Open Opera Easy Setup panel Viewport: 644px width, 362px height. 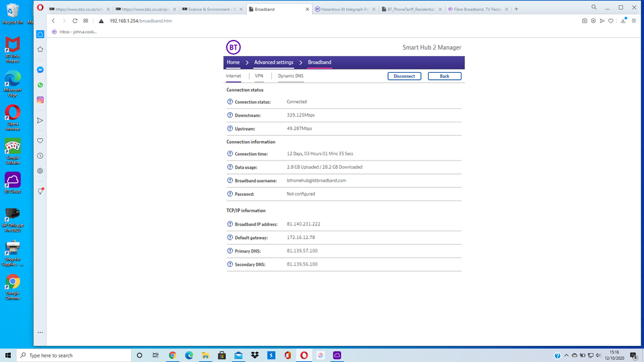click(634, 21)
